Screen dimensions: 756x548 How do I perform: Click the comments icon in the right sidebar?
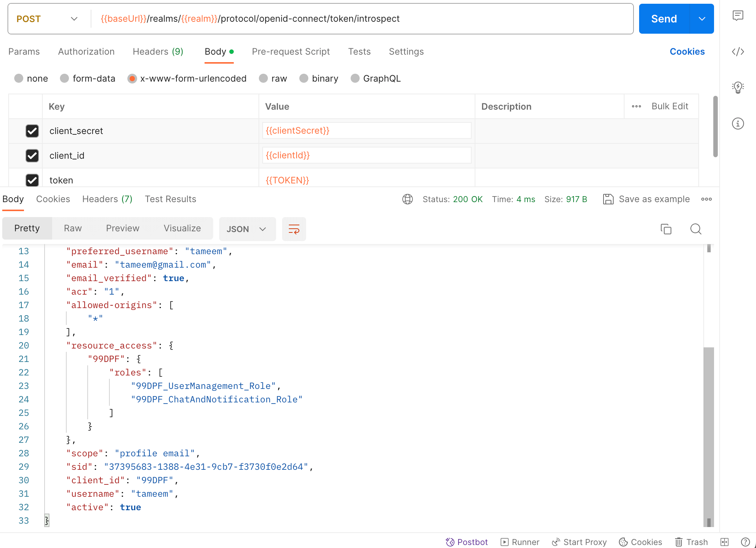point(737,16)
